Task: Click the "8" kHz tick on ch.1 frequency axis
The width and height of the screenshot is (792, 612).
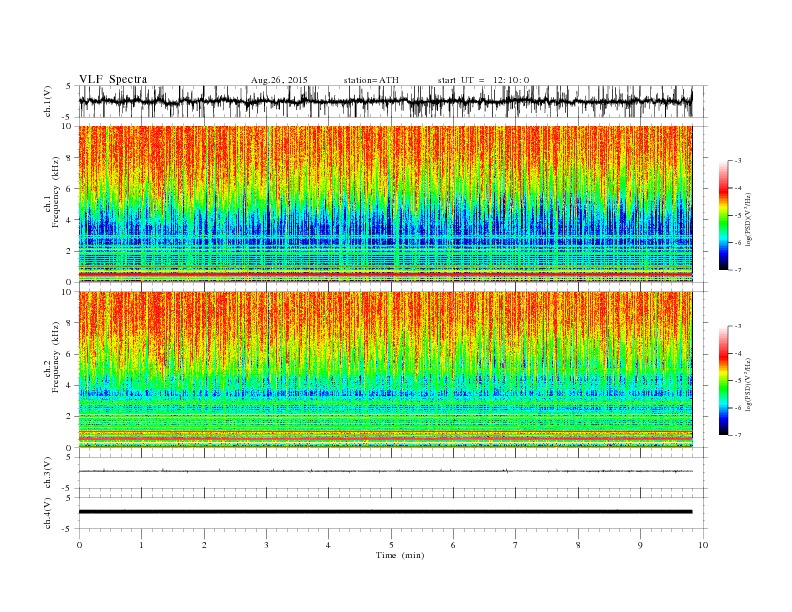Action: click(69, 158)
